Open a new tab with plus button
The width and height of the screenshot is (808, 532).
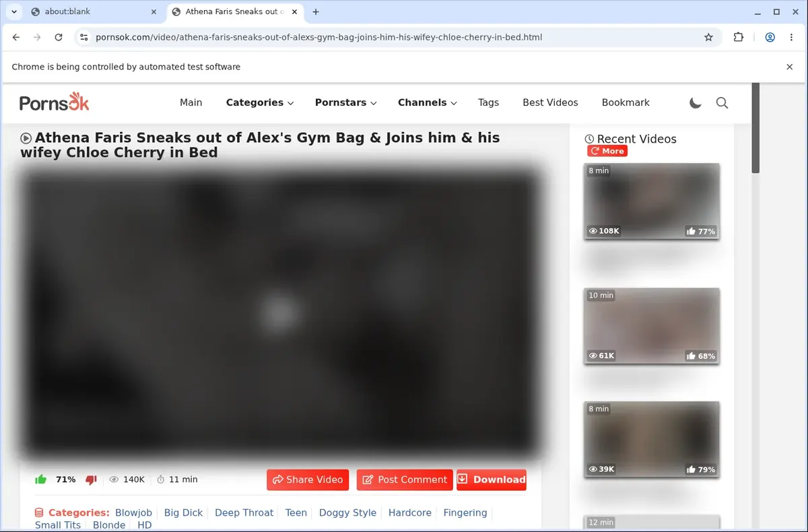pyautogui.click(x=316, y=11)
